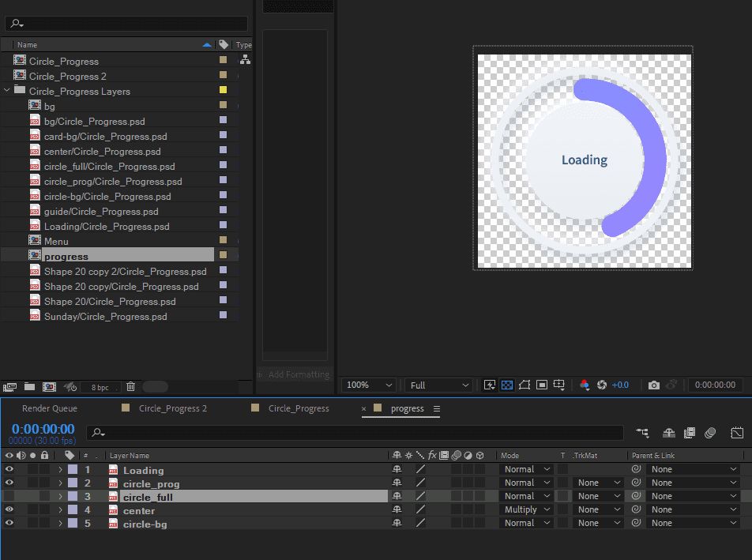Click the Interpret Footage icon in Project panel
Screen dimensions: 752x560
pyautogui.click(x=9, y=387)
